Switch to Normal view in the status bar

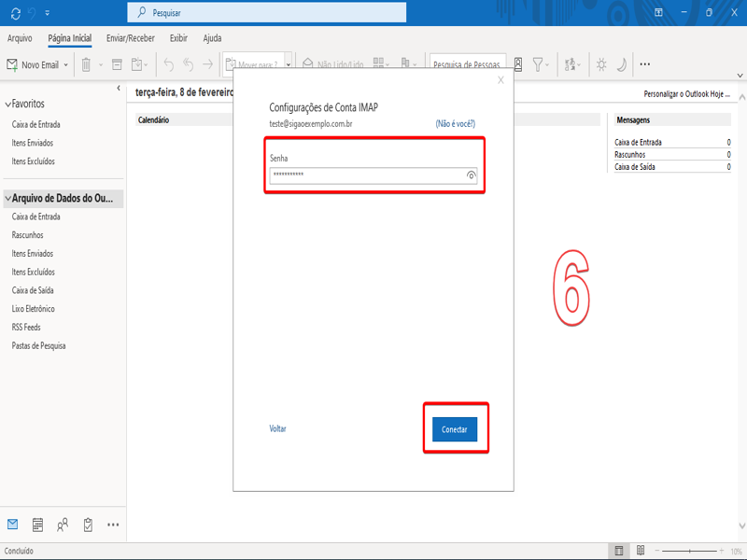click(619, 551)
